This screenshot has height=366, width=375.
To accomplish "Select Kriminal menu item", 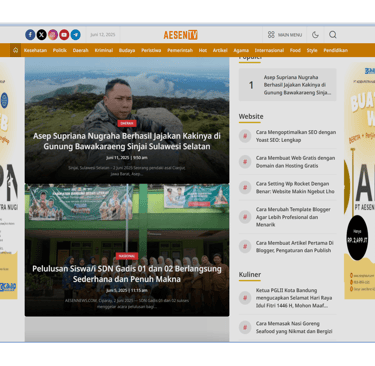I will click(104, 50).
